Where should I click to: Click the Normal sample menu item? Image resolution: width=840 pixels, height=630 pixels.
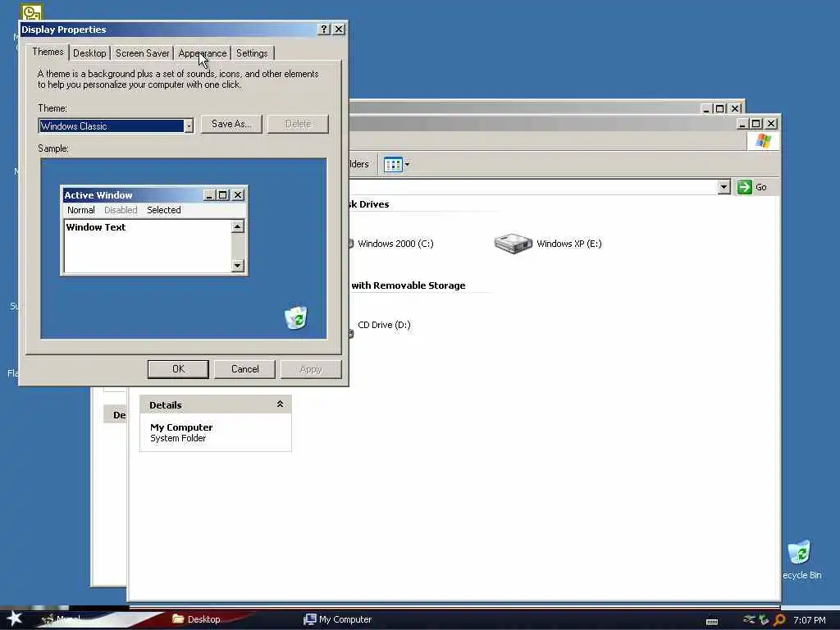click(81, 210)
